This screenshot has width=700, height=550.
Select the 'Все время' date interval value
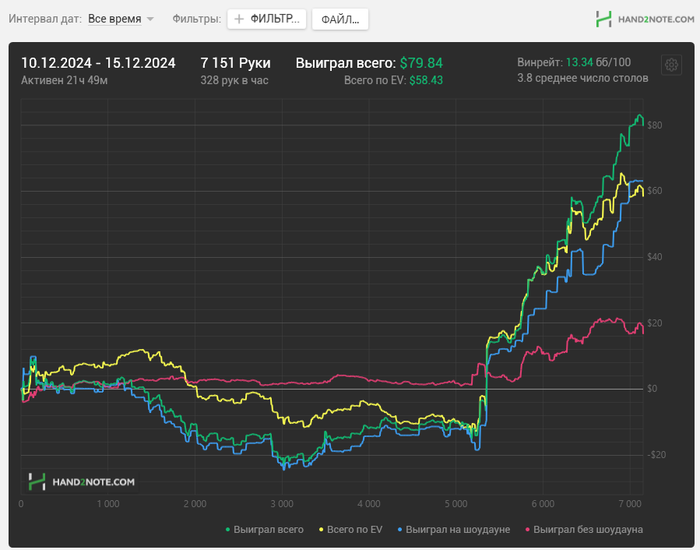point(114,19)
